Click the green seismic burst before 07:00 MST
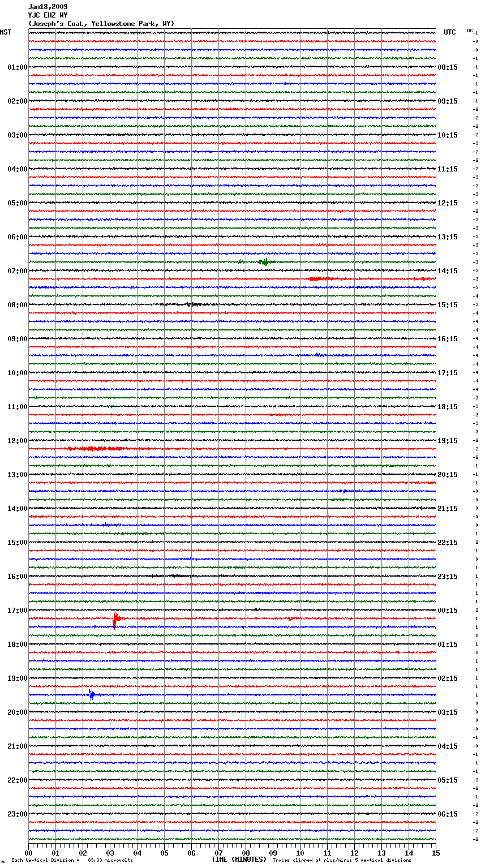The width and height of the screenshot is (481, 868). (265, 261)
